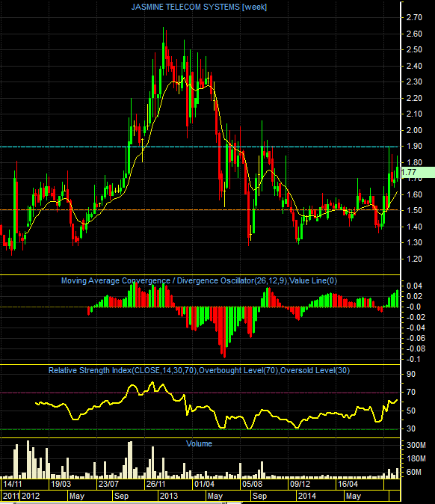The height and width of the screenshot is (504, 435).
Task: Click the Moving Average Convergence / Divergence Oscillator title
Action: click(x=199, y=281)
